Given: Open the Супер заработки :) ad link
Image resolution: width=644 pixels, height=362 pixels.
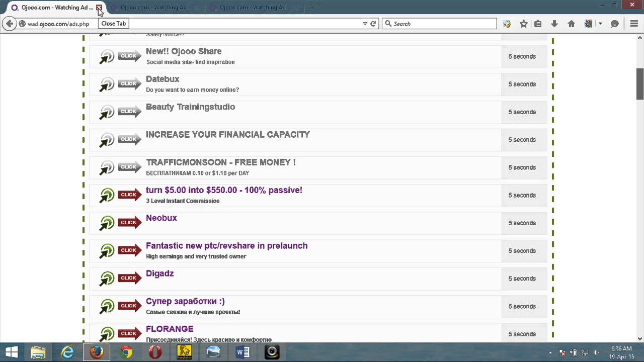Looking at the screenshot, I should [185, 301].
